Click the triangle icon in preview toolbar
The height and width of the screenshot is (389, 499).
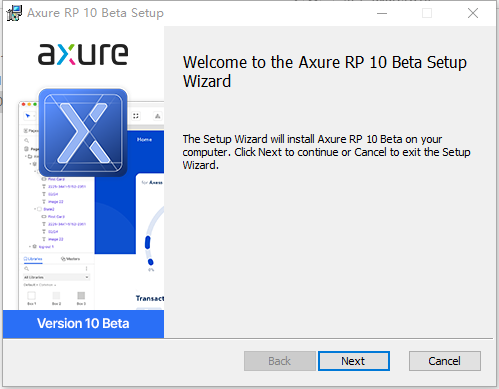pos(157,116)
